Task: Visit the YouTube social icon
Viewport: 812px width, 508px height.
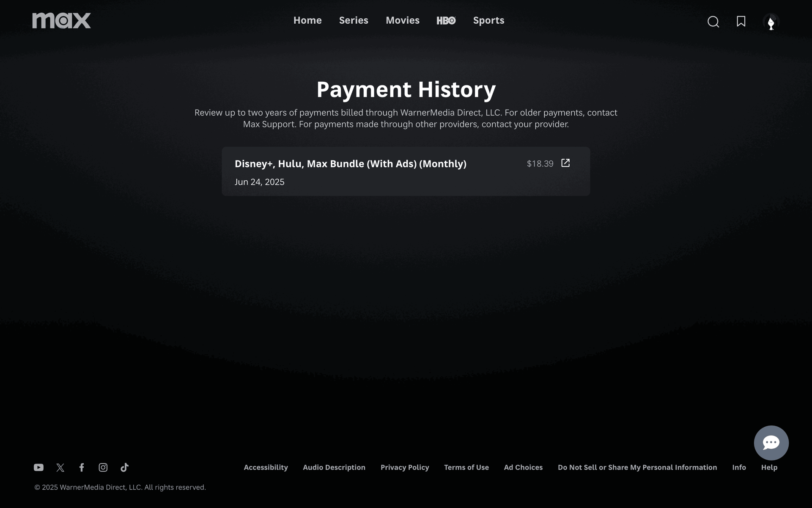Action: [38, 467]
